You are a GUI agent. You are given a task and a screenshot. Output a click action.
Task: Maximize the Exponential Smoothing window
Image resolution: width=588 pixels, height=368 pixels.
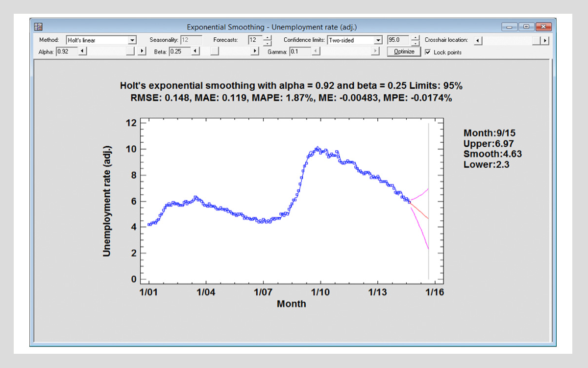point(527,27)
